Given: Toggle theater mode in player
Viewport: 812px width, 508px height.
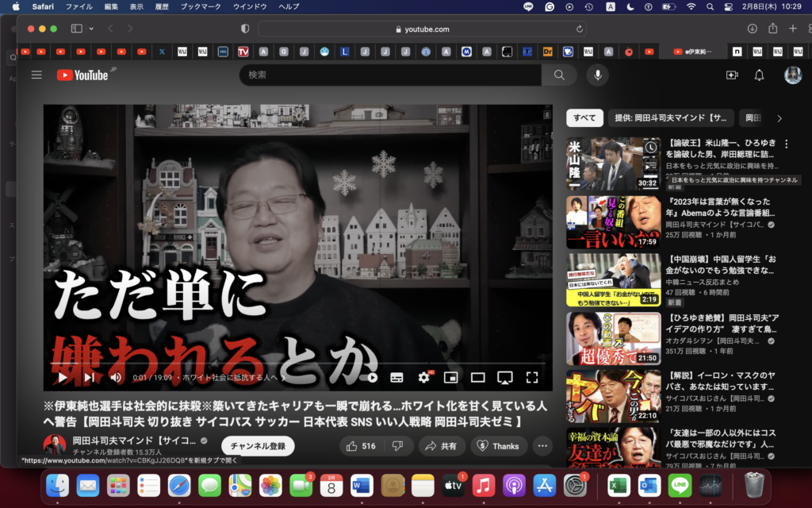Looking at the screenshot, I should (x=477, y=378).
